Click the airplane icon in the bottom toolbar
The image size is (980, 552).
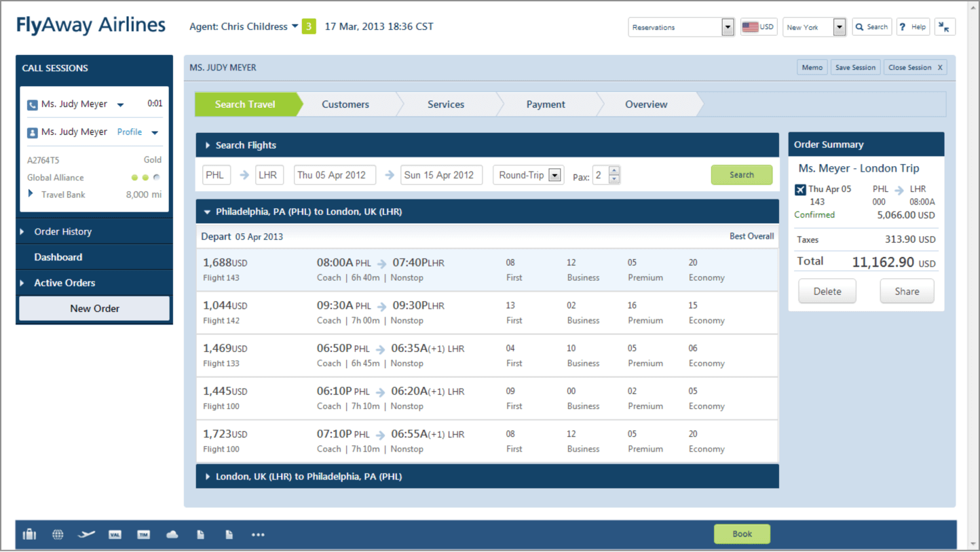coord(86,534)
